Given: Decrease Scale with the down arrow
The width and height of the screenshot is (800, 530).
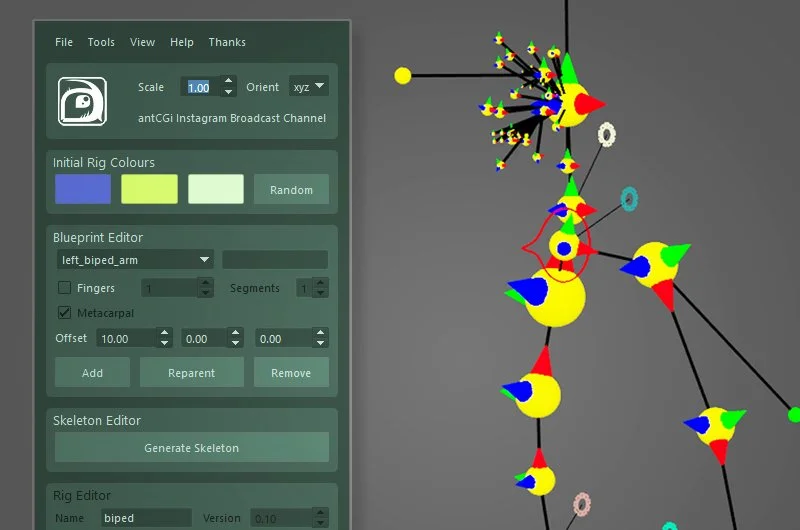Looking at the screenshot, I should pos(229,92).
